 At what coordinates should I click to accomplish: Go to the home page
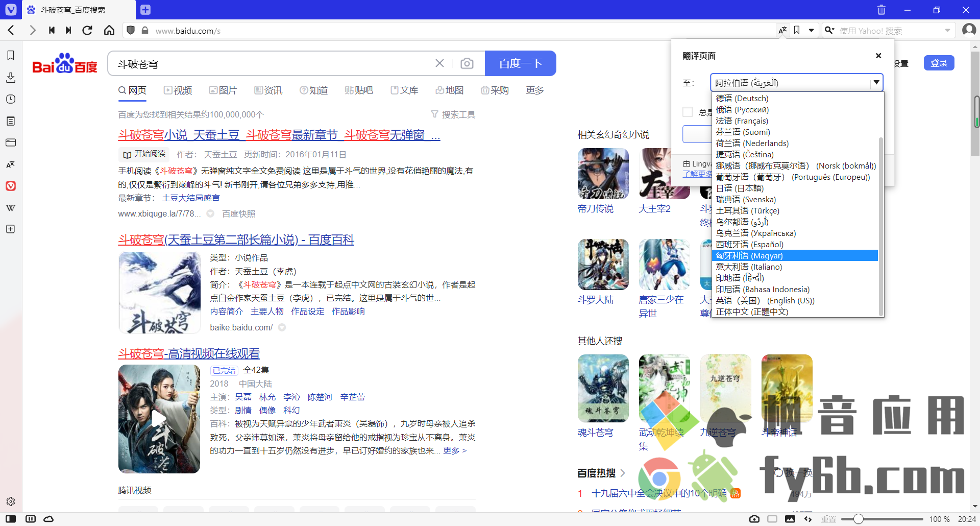109,31
